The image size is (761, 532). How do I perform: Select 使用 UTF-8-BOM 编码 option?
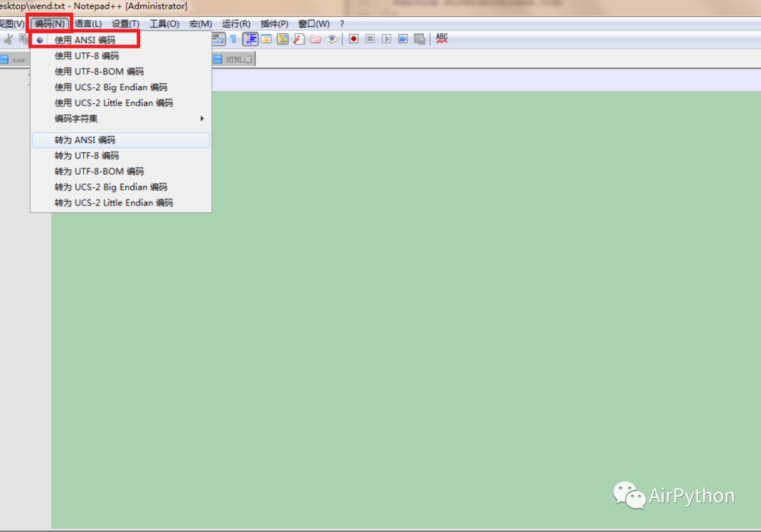121,71
